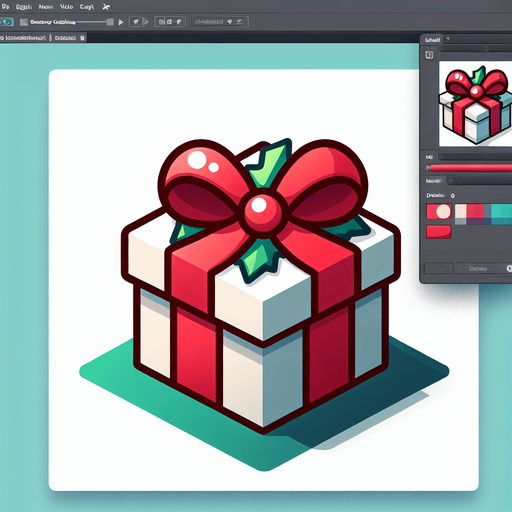Click the gift box artwork on the canvas
The image size is (512, 512).
click(261, 286)
